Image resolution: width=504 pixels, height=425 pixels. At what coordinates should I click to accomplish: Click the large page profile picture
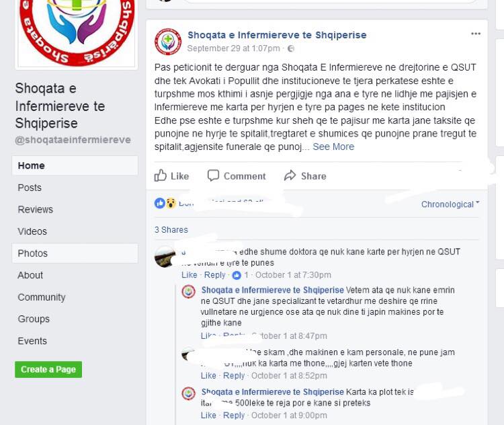click(x=77, y=34)
